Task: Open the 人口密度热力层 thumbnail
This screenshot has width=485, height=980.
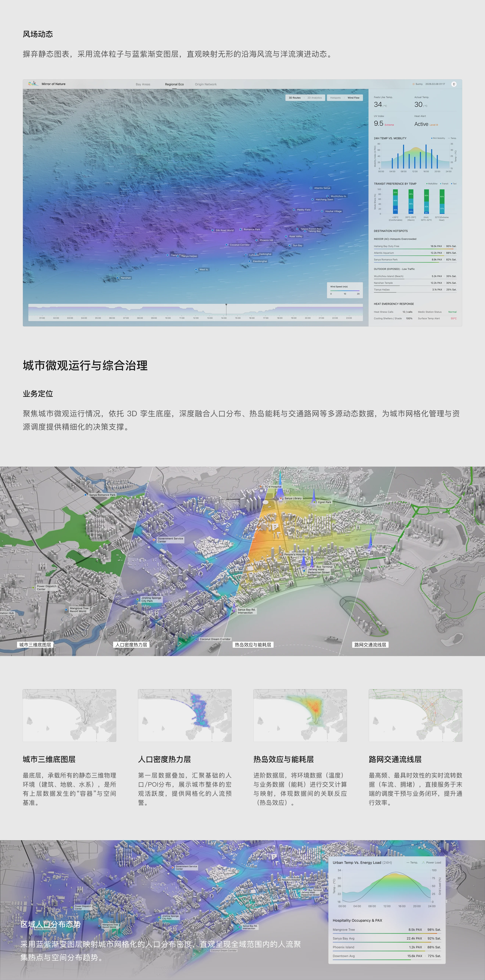Action: [185, 715]
